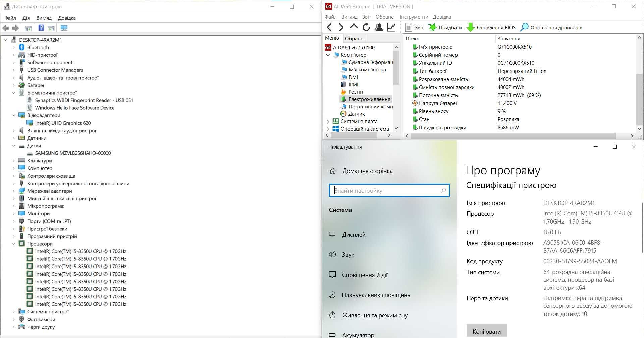Click the AIDA64 refresh icon

[x=366, y=27]
